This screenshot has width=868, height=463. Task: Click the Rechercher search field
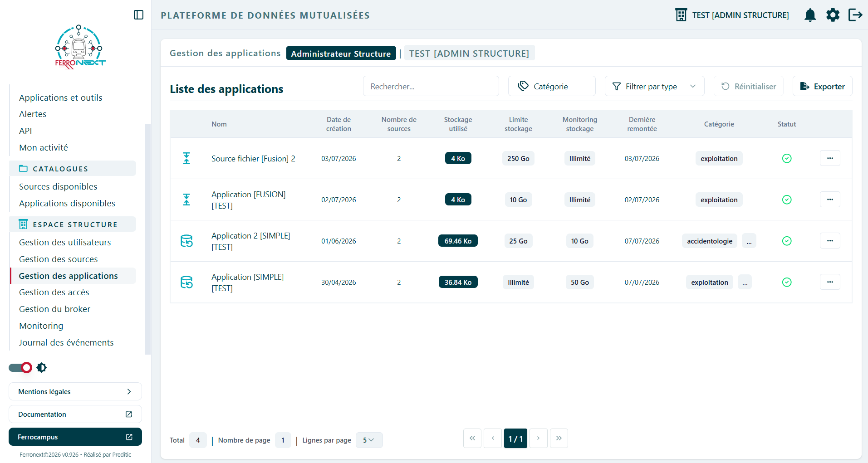[431, 86]
